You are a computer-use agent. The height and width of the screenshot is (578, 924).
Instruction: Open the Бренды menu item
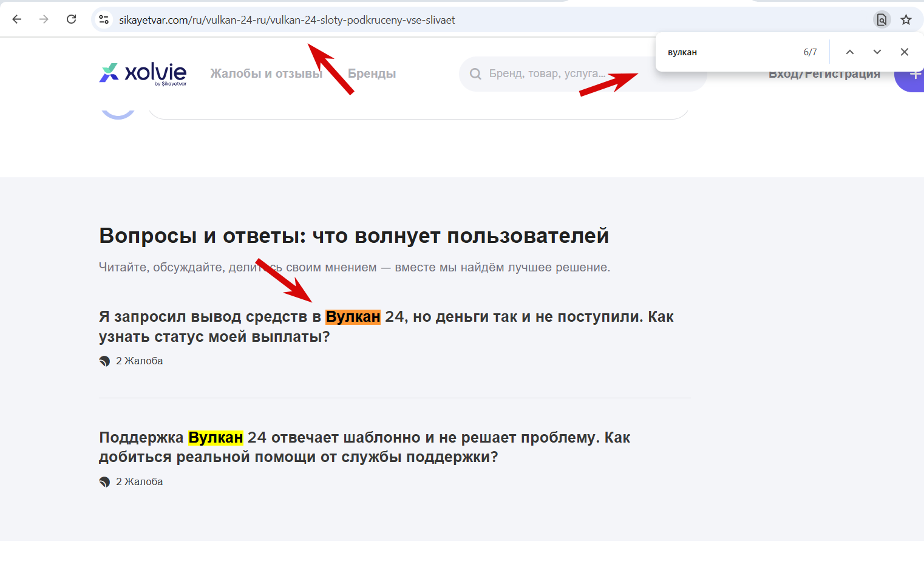(x=372, y=73)
